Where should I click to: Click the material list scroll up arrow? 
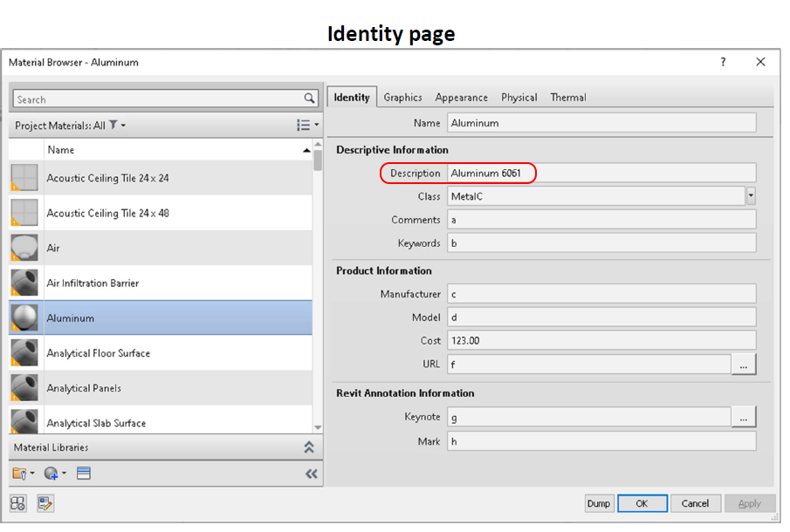318,145
